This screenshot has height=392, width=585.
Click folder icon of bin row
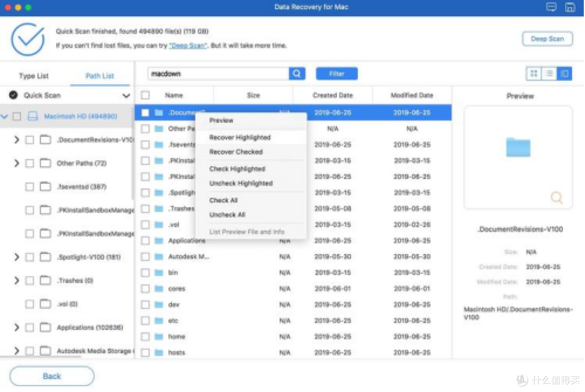click(159, 273)
